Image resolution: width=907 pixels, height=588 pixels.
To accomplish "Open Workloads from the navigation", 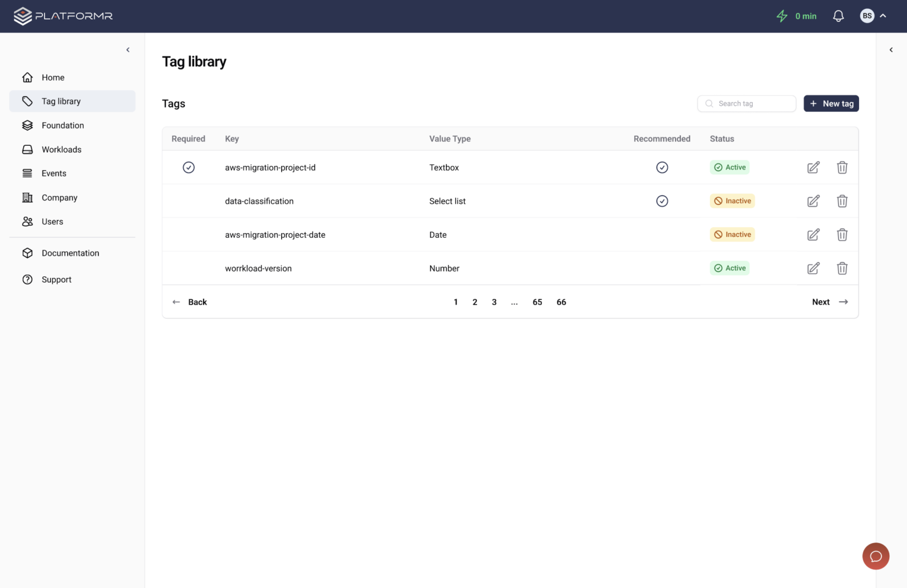I will pos(61,149).
